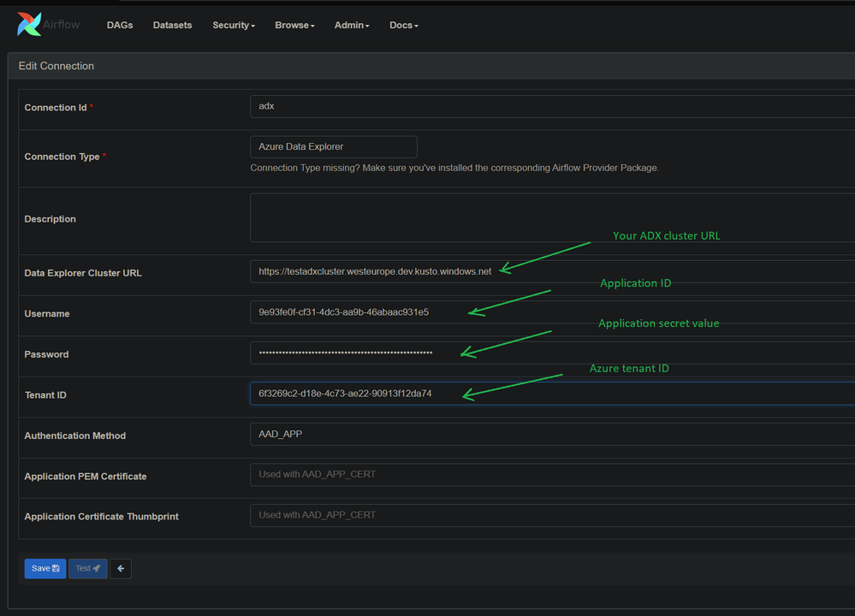Open the DAGs menu item

(x=120, y=26)
